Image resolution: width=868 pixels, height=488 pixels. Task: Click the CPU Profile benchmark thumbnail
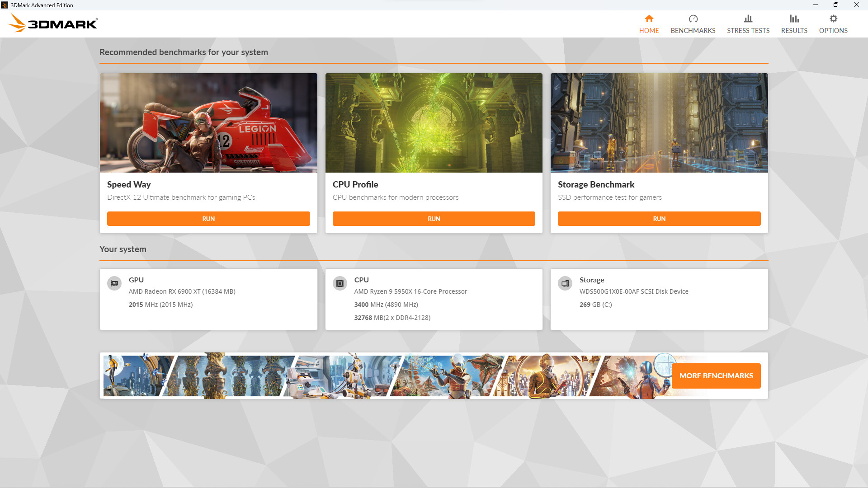pos(434,122)
